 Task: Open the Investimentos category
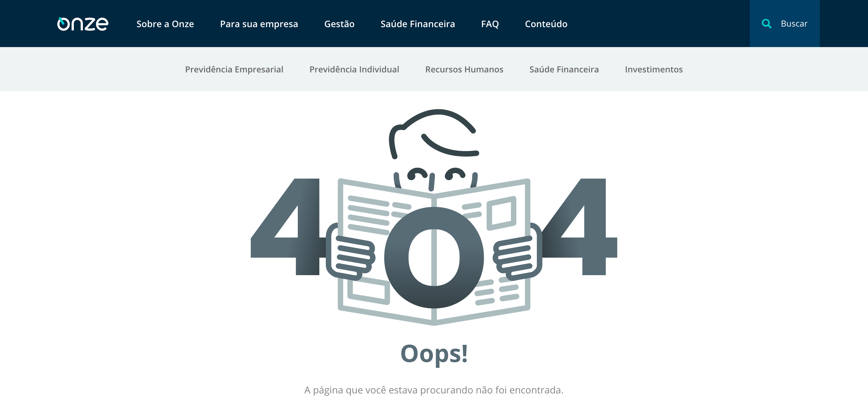pyautogui.click(x=654, y=69)
